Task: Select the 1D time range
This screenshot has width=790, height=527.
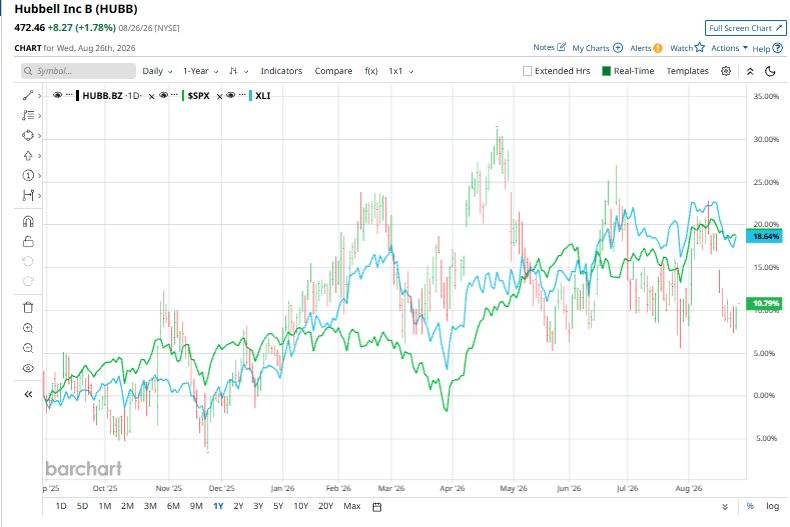Action: tap(60, 506)
